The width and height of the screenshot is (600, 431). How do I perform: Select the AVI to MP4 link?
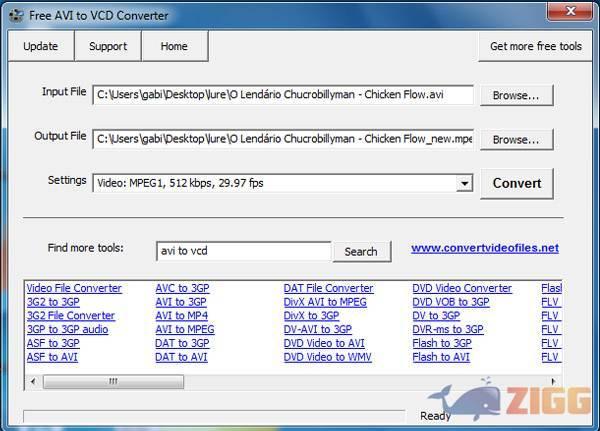point(182,316)
